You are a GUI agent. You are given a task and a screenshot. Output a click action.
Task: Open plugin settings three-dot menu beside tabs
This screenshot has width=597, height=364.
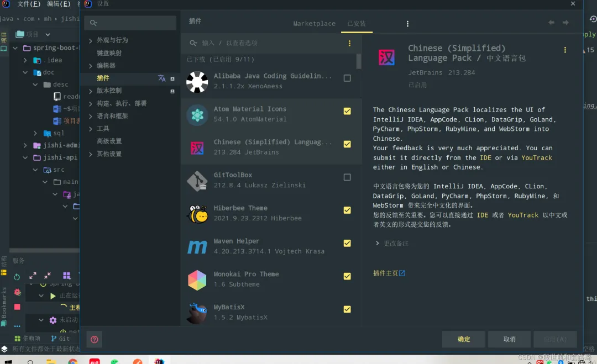coord(407,24)
